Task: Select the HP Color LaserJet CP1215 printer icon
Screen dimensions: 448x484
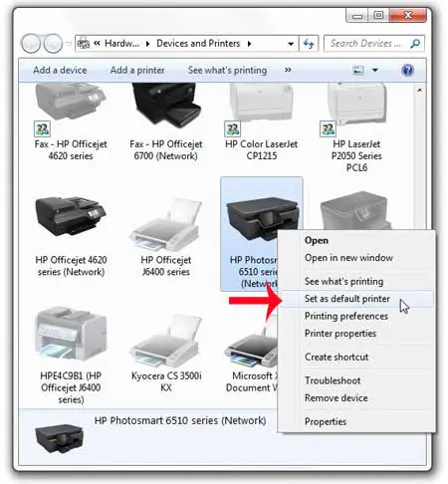Action: (261, 103)
